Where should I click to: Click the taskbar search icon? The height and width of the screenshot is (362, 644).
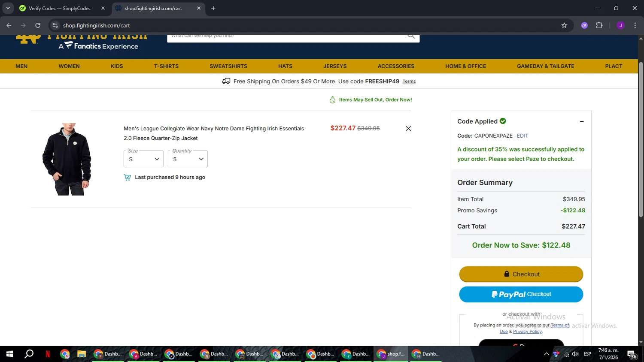29,354
